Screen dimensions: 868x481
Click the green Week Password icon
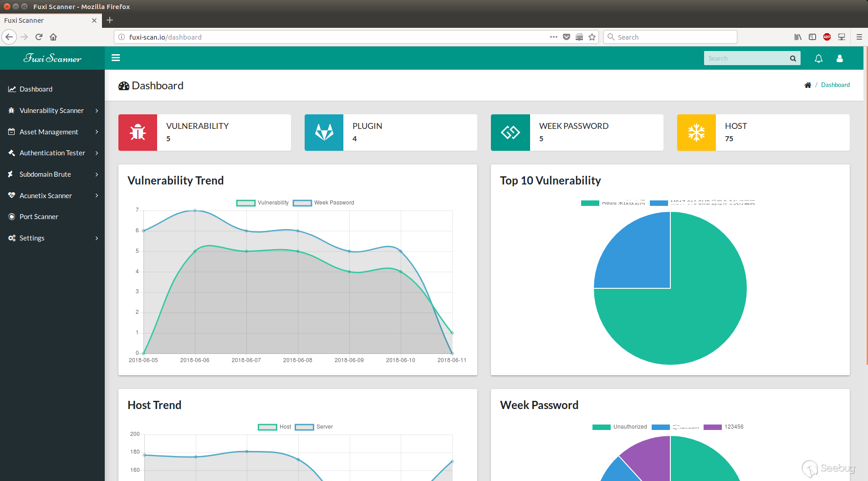click(x=510, y=133)
